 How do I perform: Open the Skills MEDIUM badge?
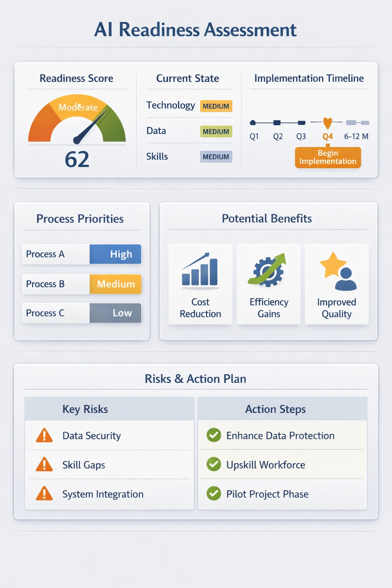click(x=216, y=157)
